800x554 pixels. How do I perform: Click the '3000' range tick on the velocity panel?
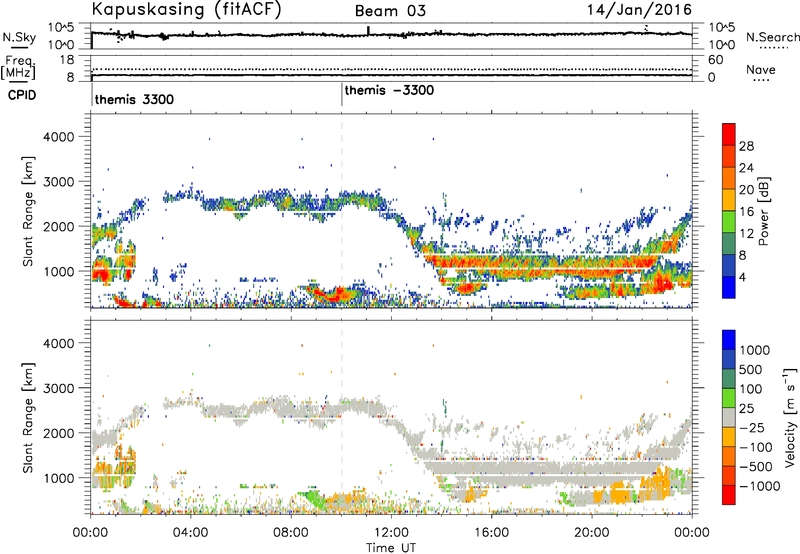point(58,388)
